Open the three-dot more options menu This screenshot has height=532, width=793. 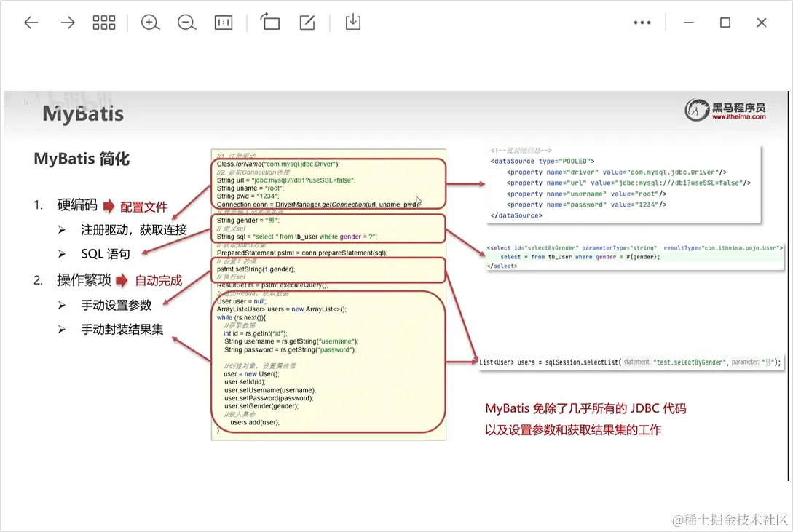pos(642,23)
